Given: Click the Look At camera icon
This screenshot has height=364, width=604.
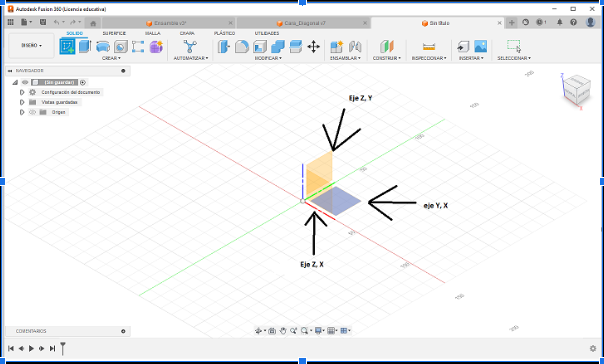Looking at the screenshot, I should pyautogui.click(x=272, y=330).
